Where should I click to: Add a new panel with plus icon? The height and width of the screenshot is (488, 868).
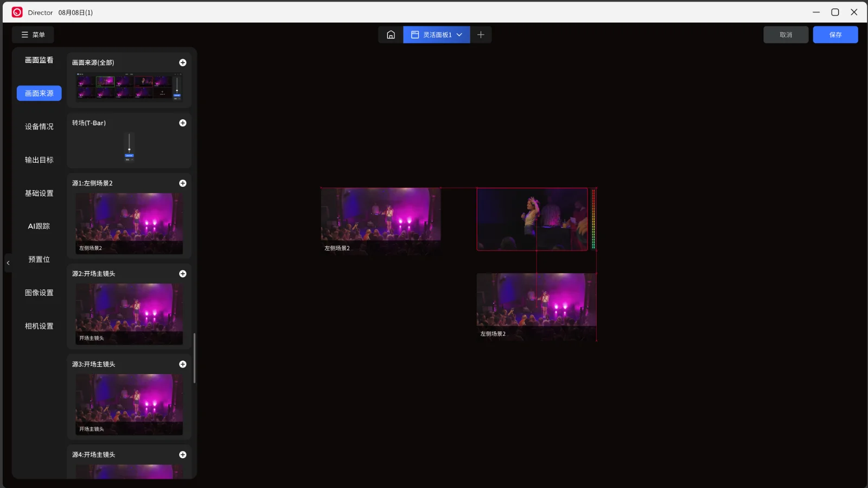[x=481, y=35]
